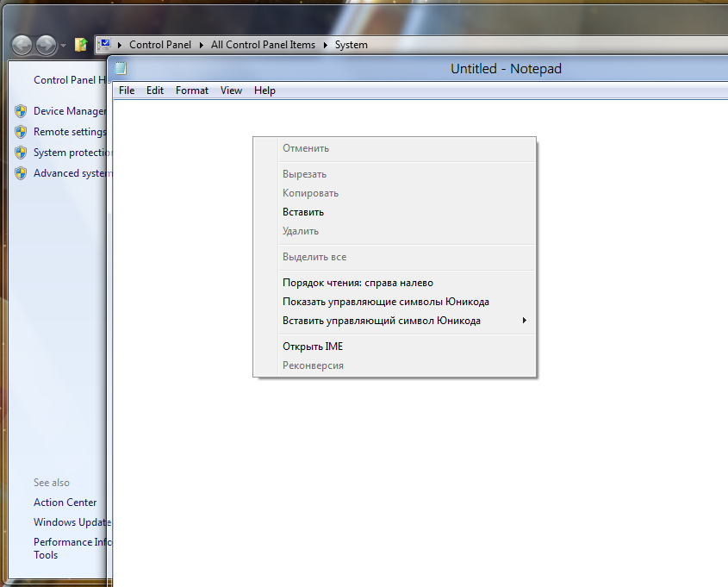Open Performance Information and Tools link
The width and height of the screenshot is (728, 587).
coord(70,548)
